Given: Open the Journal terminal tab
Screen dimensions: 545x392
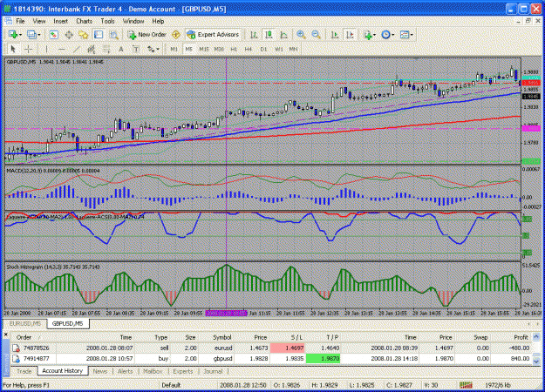Looking at the screenshot, I should tap(213, 371).
